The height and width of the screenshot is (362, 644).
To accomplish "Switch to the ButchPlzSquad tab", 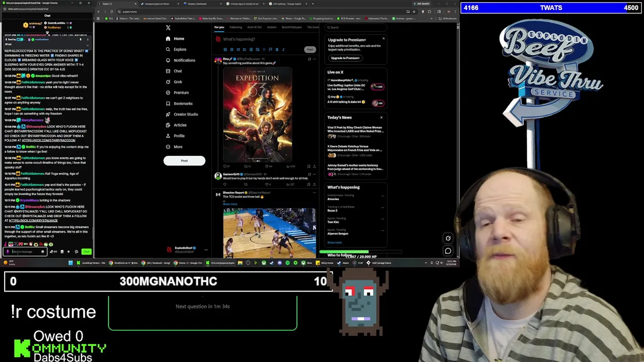I will point(292,27).
